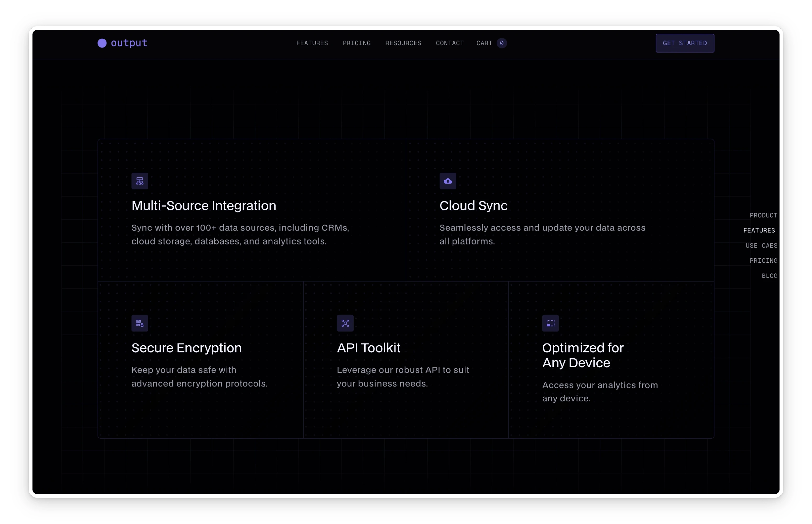The height and width of the screenshot is (524, 812).
Task: Open the Contact page link
Action: pos(450,43)
